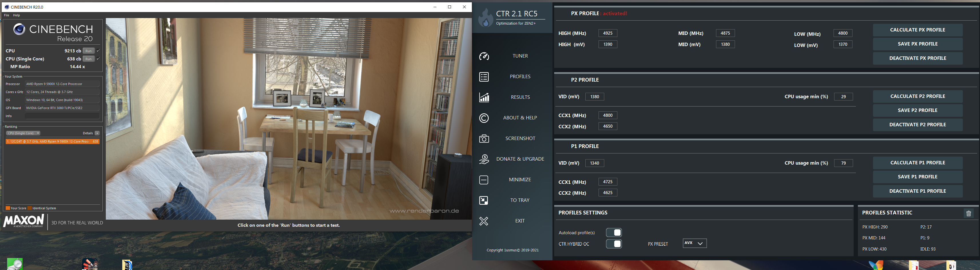Run the CPU multi-core benchmark
The height and width of the screenshot is (270, 980).
point(89,51)
